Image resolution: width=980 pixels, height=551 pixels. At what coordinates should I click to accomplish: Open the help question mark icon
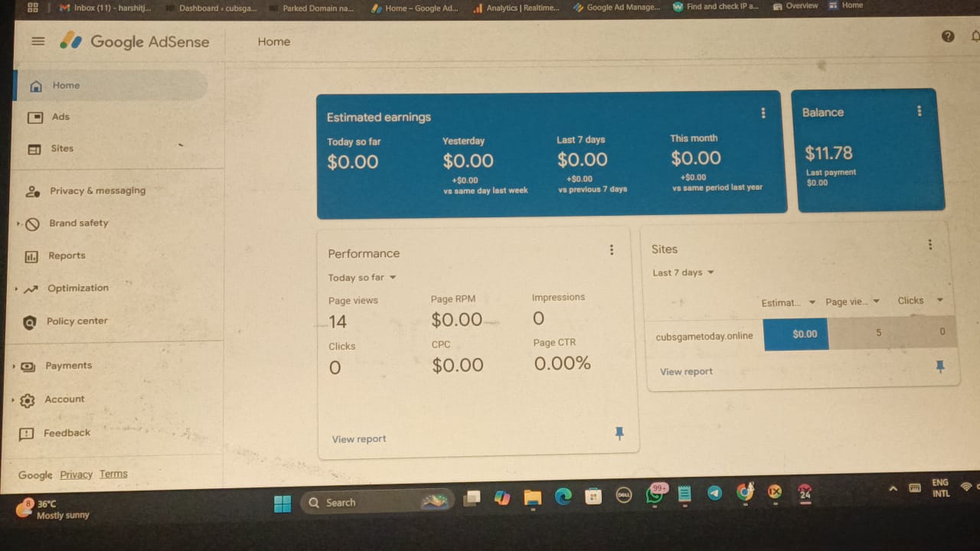tap(948, 36)
